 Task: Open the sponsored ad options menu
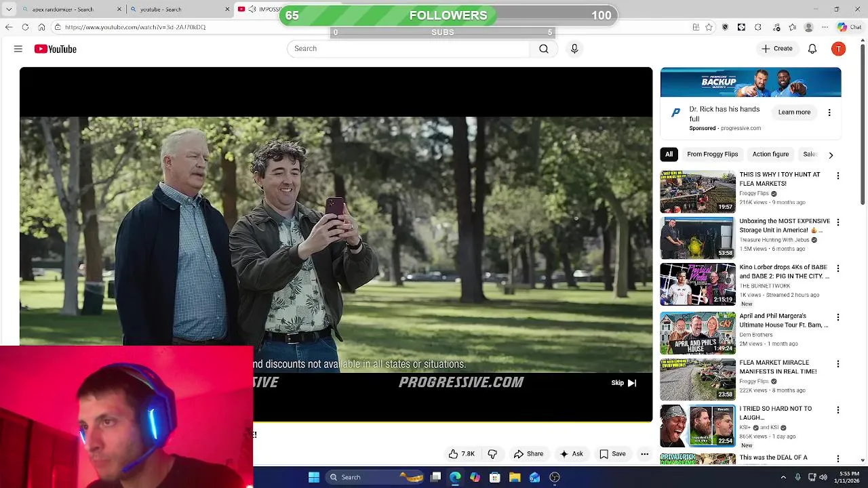click(829, 113)
